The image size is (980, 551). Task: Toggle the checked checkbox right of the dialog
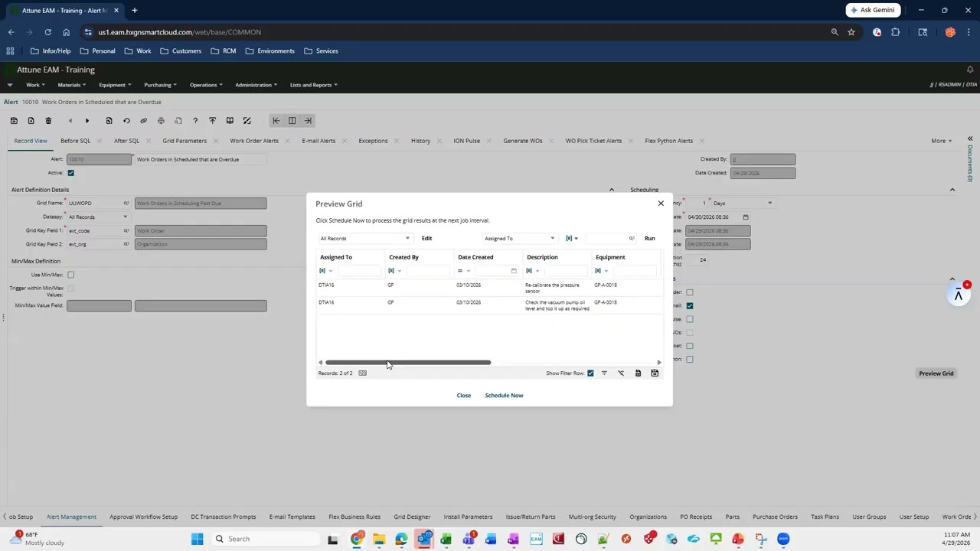point(690,306)
